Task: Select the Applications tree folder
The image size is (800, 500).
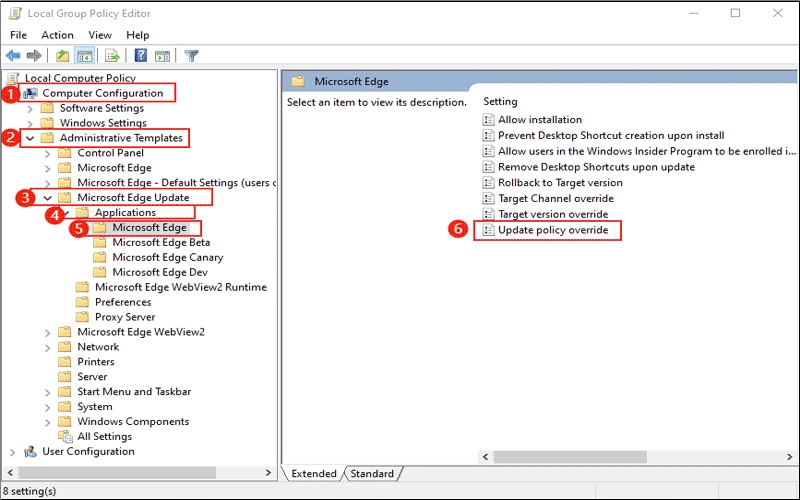Action: (x=126, y=212)
